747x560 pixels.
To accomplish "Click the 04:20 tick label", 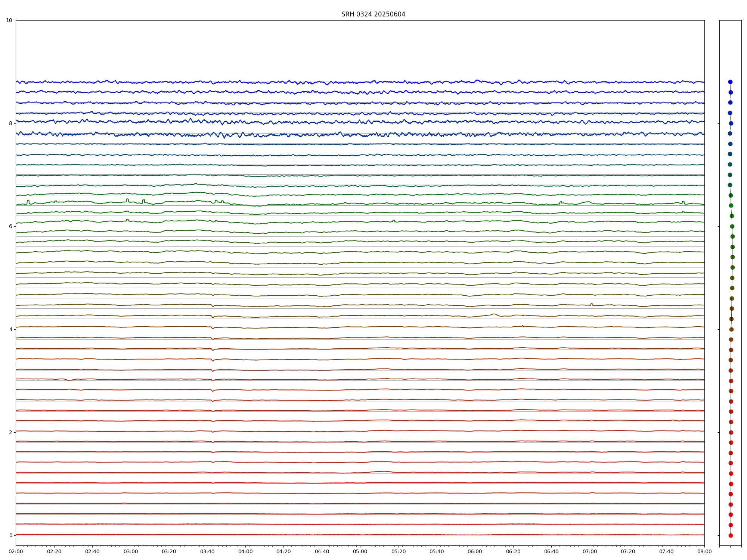I will pos(283,551).
